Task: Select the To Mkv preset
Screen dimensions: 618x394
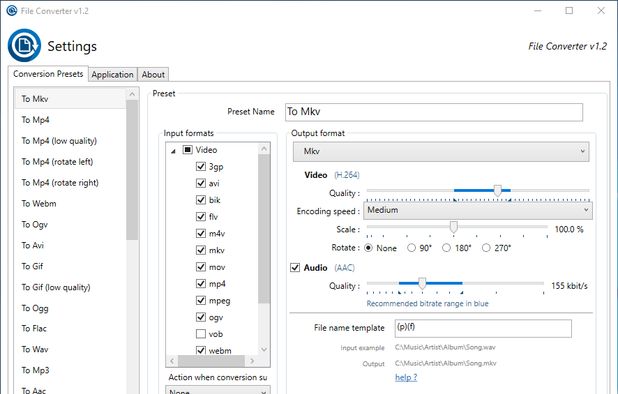Action: (x=70, y=99)
